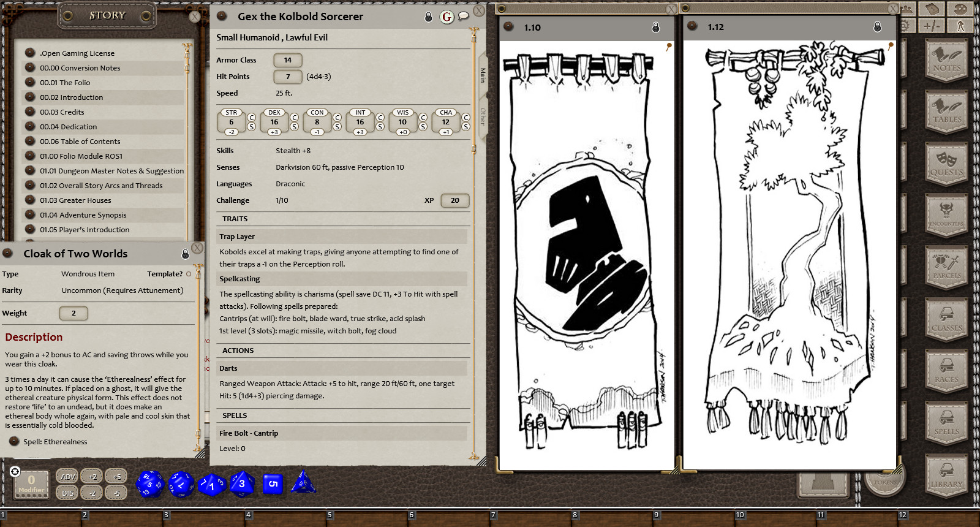Click the Weight value field
This screenshot has width=980, height=527.
tap(73, 313)
